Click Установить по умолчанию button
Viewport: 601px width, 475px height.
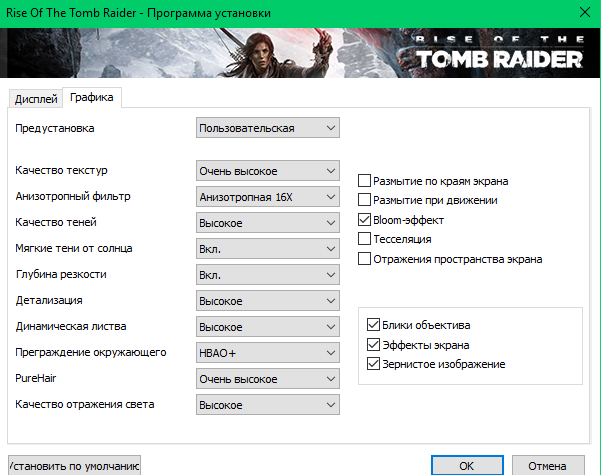pos(74,465)
